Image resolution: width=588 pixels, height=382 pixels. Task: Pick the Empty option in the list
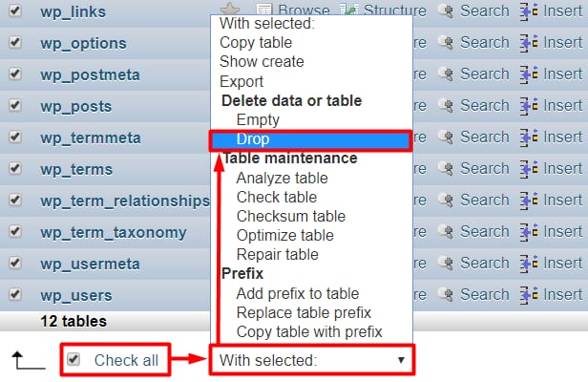point(258,120)
